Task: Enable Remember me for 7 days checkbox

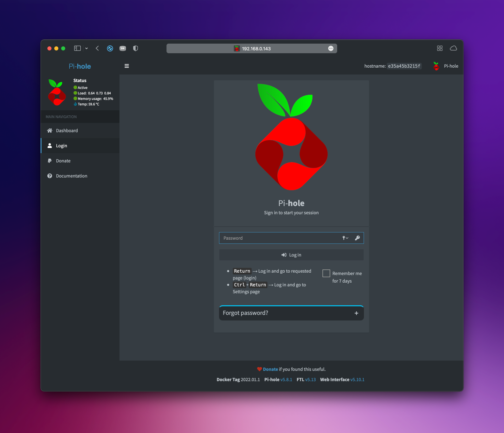Action: coord(326,273)
